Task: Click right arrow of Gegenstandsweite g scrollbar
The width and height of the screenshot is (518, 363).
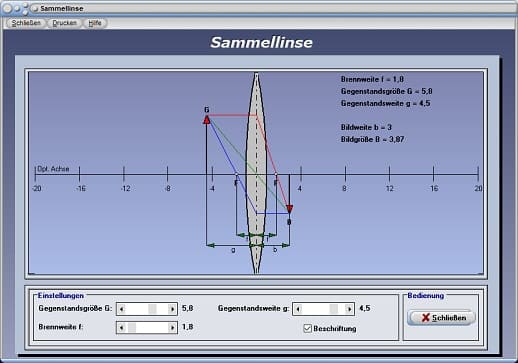Action: pos(349,309)
